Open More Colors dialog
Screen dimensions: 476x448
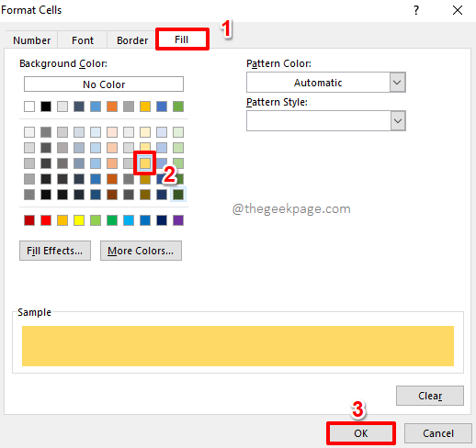[x=141, y=251]
